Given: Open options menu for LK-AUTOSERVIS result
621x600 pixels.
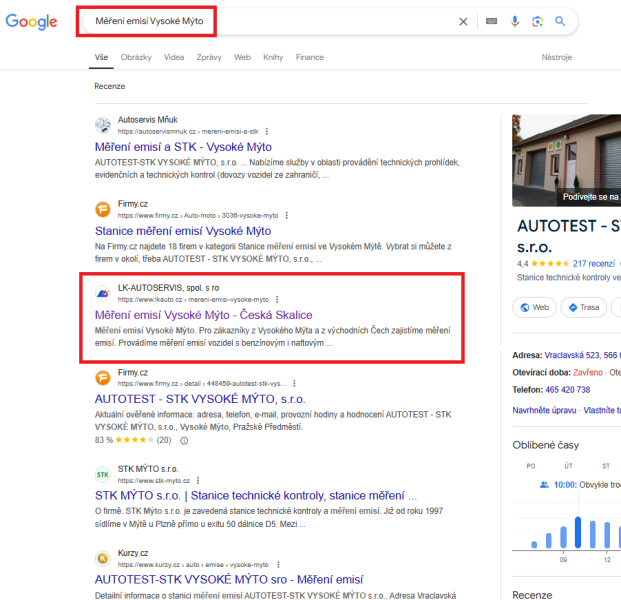Looking at the screenshot, I should coord(277,299).
